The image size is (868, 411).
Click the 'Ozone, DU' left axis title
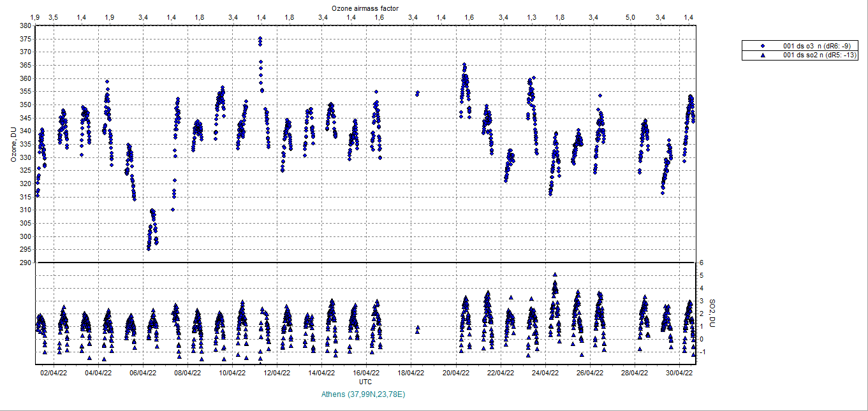(13, 143)
